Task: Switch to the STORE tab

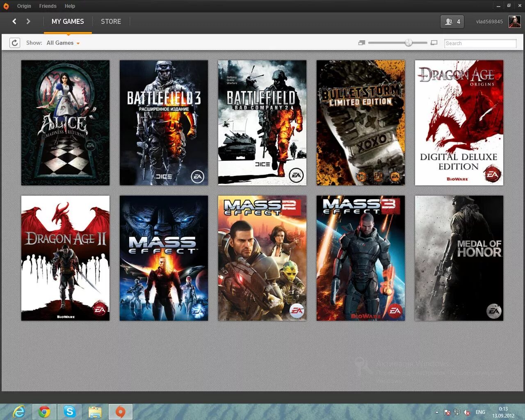Action: [x=111, y=21]
